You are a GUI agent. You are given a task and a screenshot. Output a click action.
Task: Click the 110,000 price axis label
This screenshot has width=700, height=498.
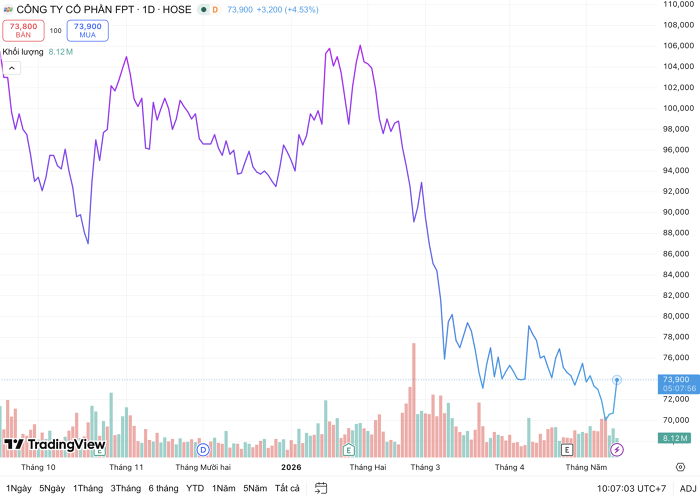[678, 4]
